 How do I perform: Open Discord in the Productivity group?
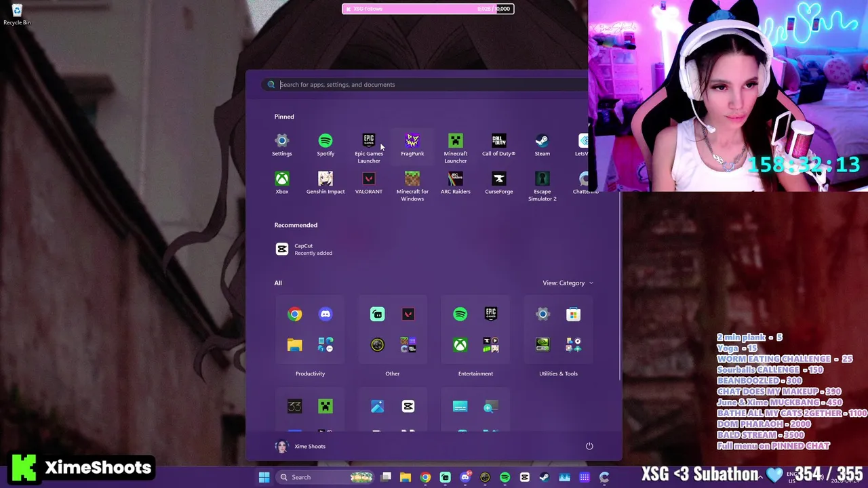pyautogui.click(x=325, y=314)
